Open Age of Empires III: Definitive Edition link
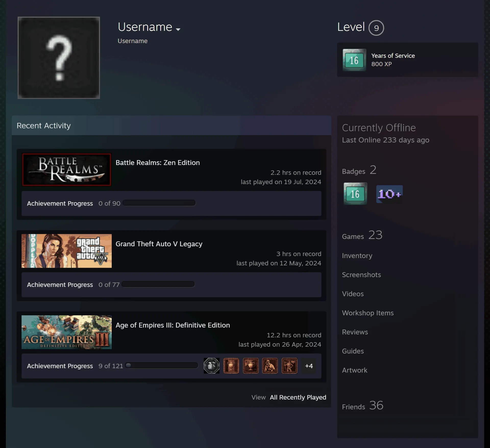This screenshot has width=490, height=448. (173, 325)
